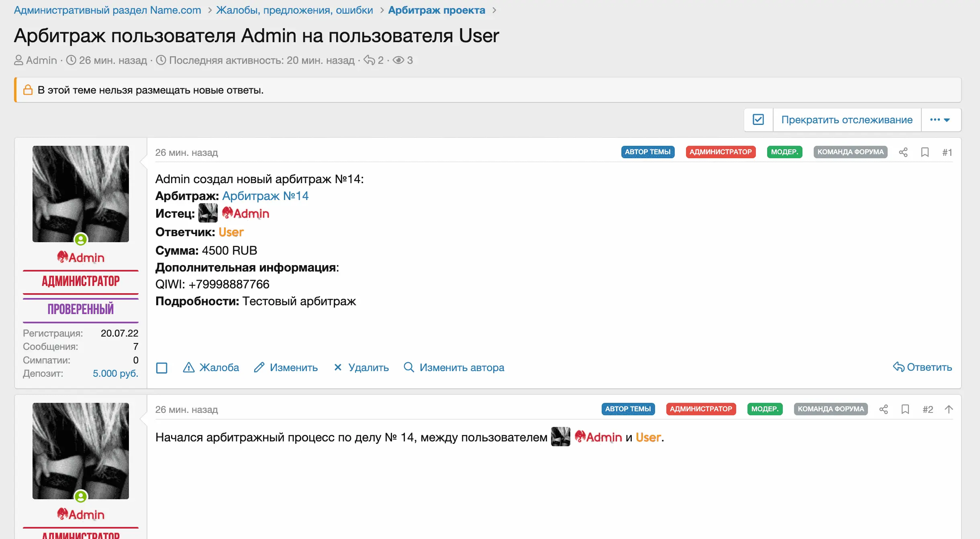Screen dimensions: 980x539
Task: Click Admin's large avatar in first post
Action: coord(81,194)
